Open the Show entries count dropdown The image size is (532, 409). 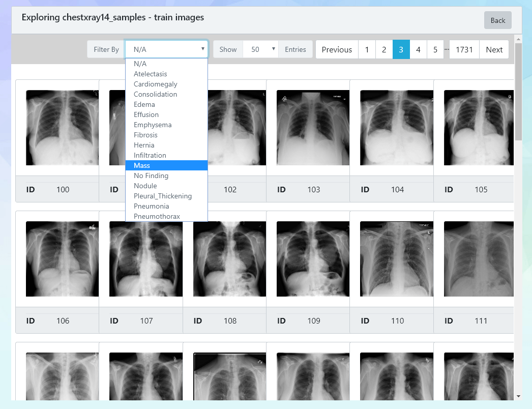(260, 49)
